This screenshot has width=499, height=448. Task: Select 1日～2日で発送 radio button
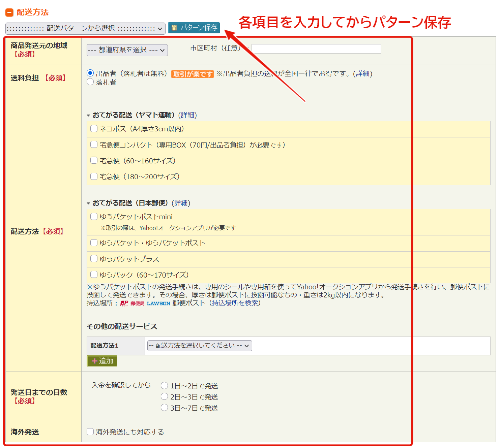(164, 385)
